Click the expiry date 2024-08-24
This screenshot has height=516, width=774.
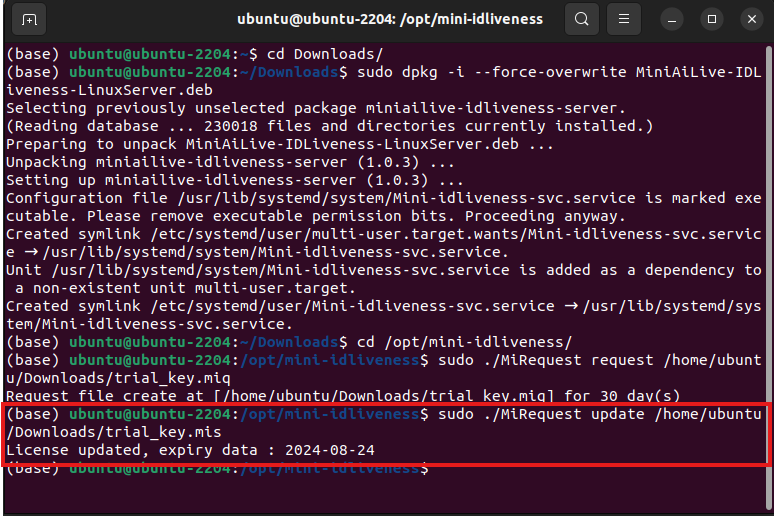point(329,451)
